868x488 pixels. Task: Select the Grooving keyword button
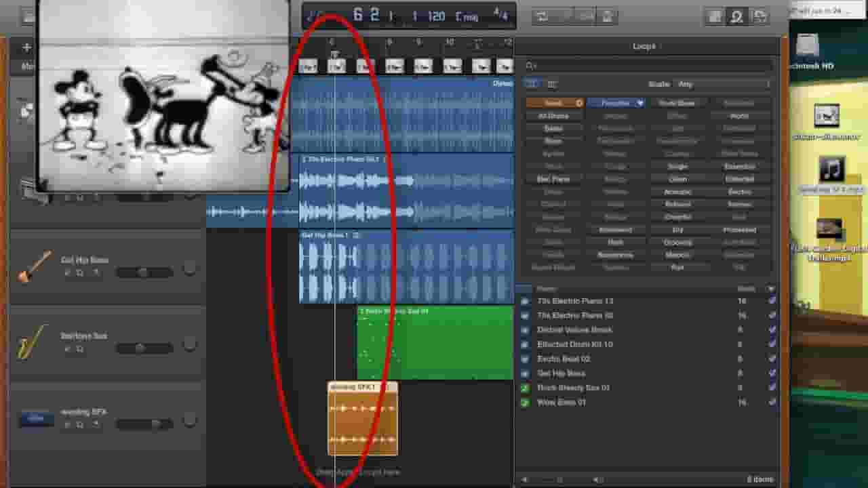pos(677,243)
